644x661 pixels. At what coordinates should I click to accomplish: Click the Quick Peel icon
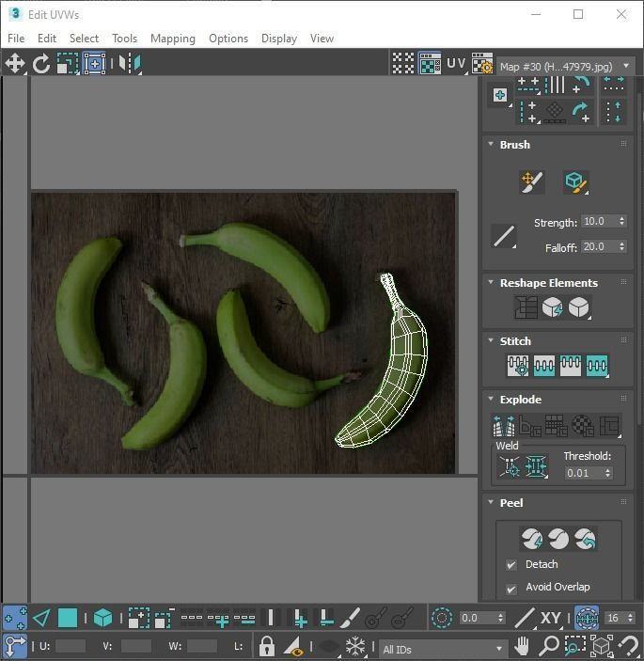click(532, 539)
